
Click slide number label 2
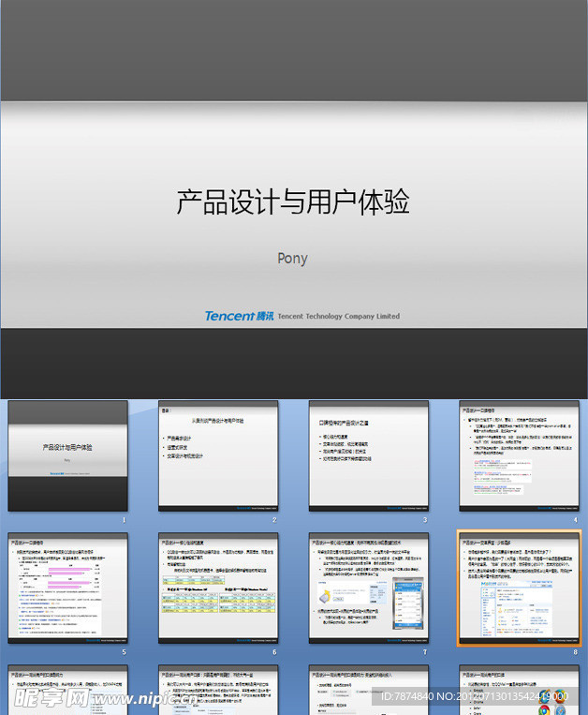pos(274,520)
